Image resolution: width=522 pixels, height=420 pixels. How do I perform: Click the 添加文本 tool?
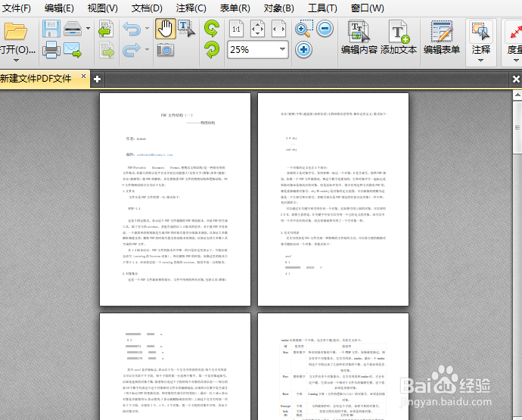[399, 37]
